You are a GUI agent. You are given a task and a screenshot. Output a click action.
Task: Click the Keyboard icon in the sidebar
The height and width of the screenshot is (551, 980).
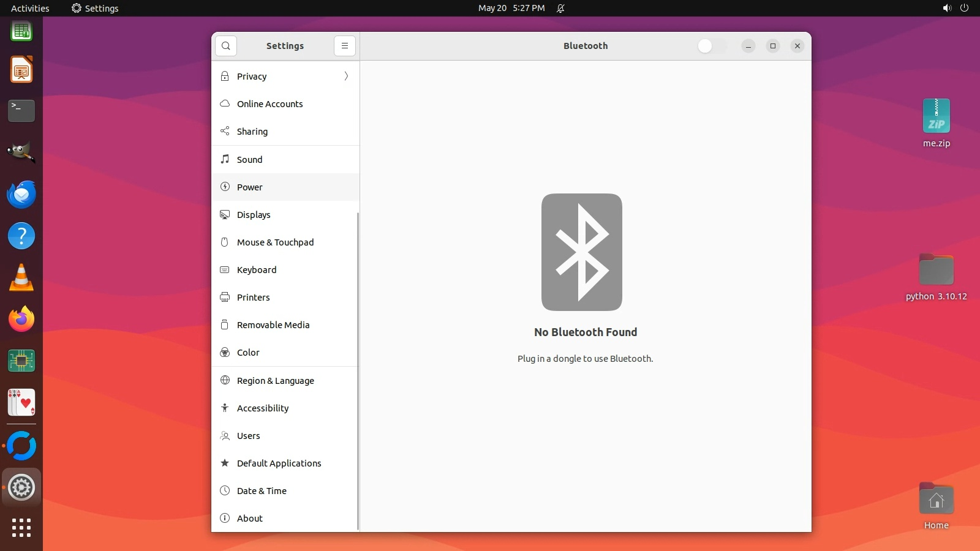point(225,269)
